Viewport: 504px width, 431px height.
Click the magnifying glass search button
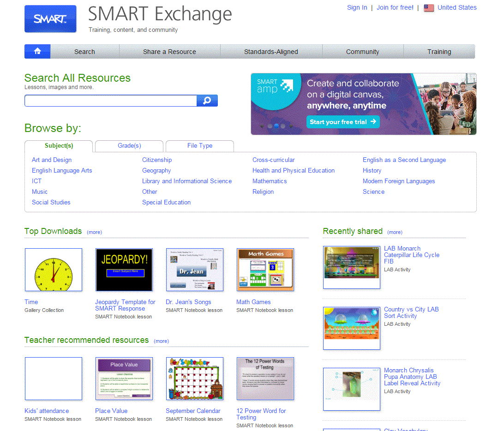coord(207,101)
